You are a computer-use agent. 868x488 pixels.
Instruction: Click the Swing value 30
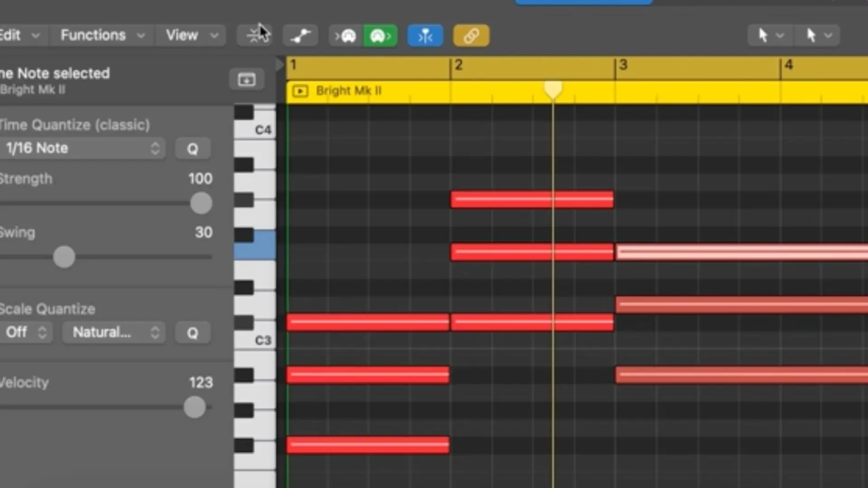pos(203,232)
